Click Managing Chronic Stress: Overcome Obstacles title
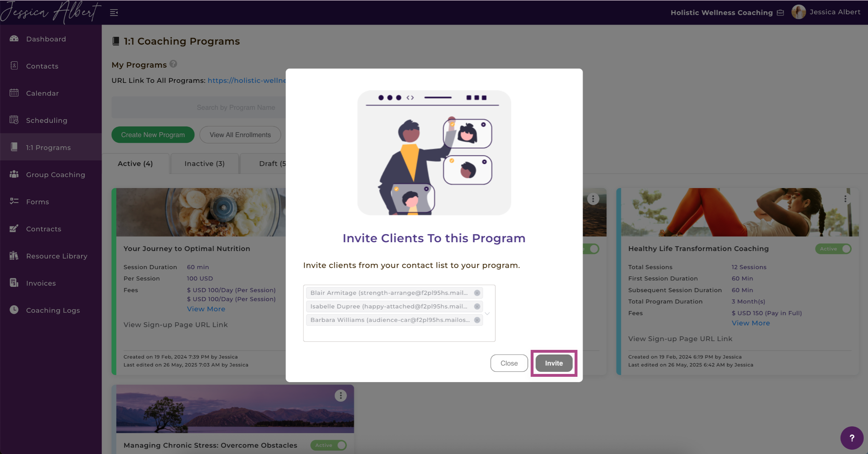Screen dimensions: 868x454 [210, 445]
